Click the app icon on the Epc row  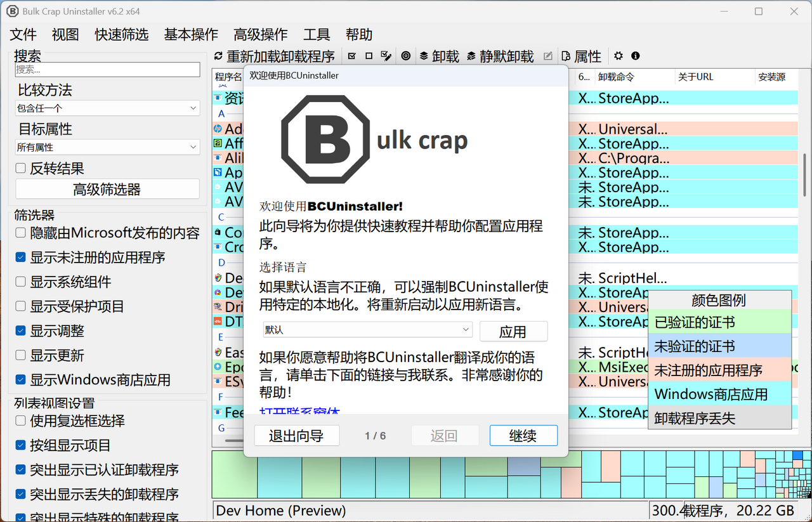pyautogui.click(x=218, y=367)
